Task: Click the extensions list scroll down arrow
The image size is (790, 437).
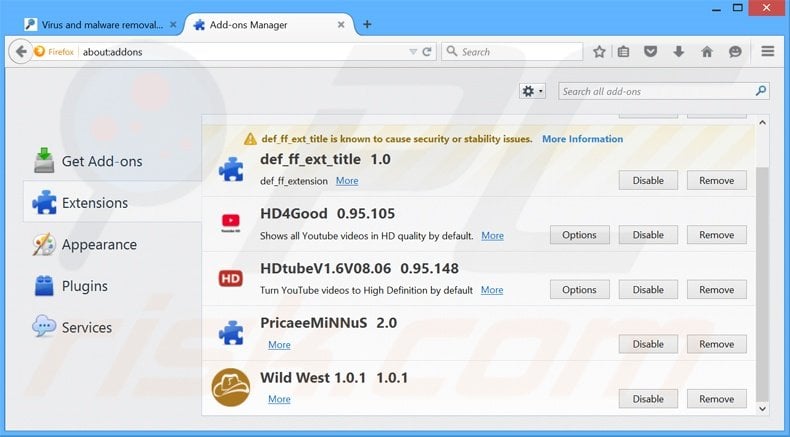Action: (763, 409)
